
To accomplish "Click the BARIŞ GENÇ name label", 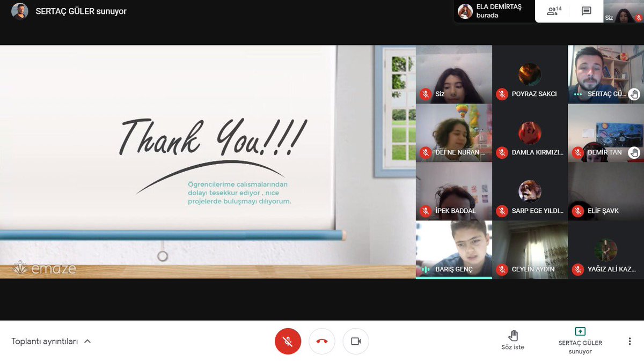I will click(x=454, y=269).
